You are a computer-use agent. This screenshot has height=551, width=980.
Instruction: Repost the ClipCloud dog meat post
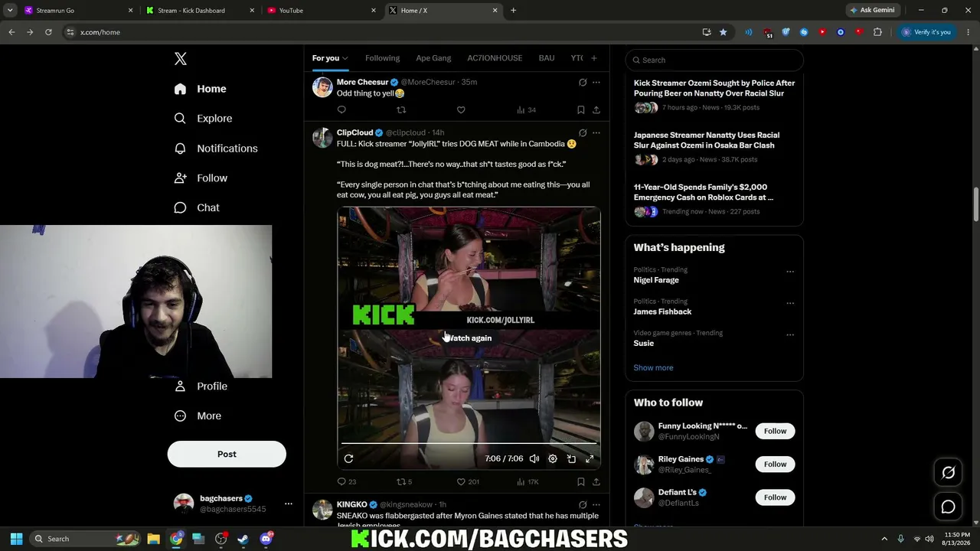tap(404, 482)
